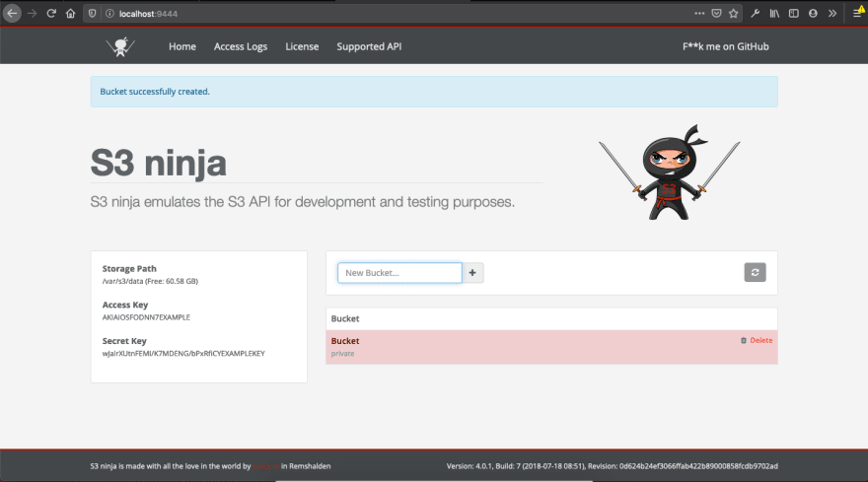Bookmark this page with star icon

click(x=734, y=13)
